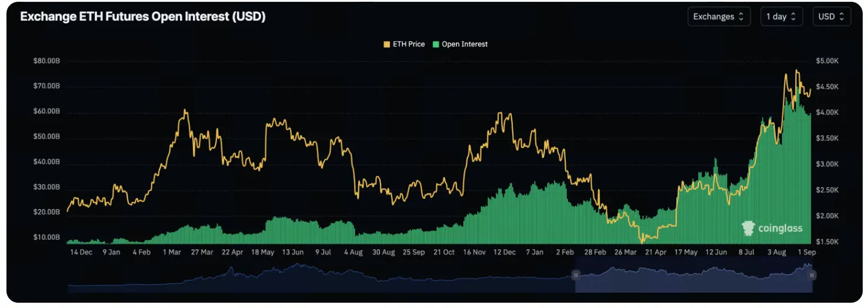
Task: Click the $30.00B left axis label
Action: pyautogui.click(x=46, y=188)
